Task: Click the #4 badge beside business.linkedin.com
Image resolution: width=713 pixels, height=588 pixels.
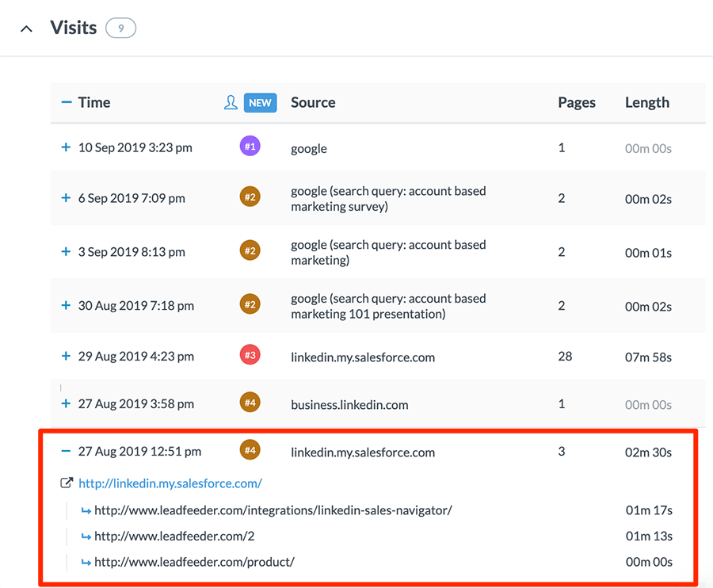Action: (250, 403)
